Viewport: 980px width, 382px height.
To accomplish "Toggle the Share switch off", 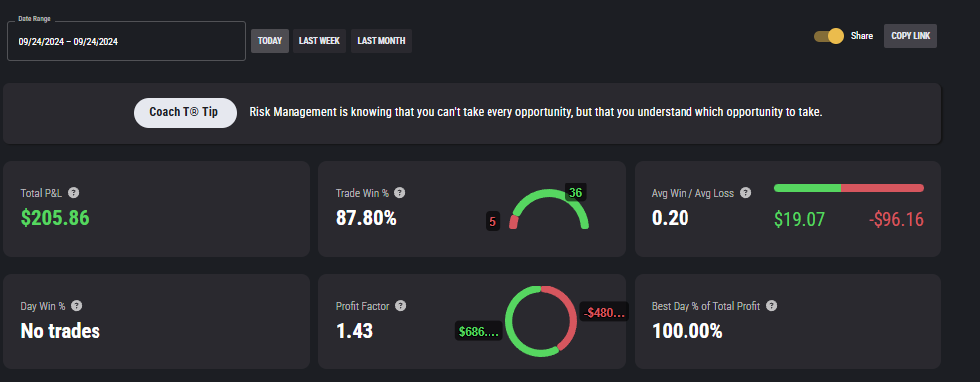I will point(829,36).
